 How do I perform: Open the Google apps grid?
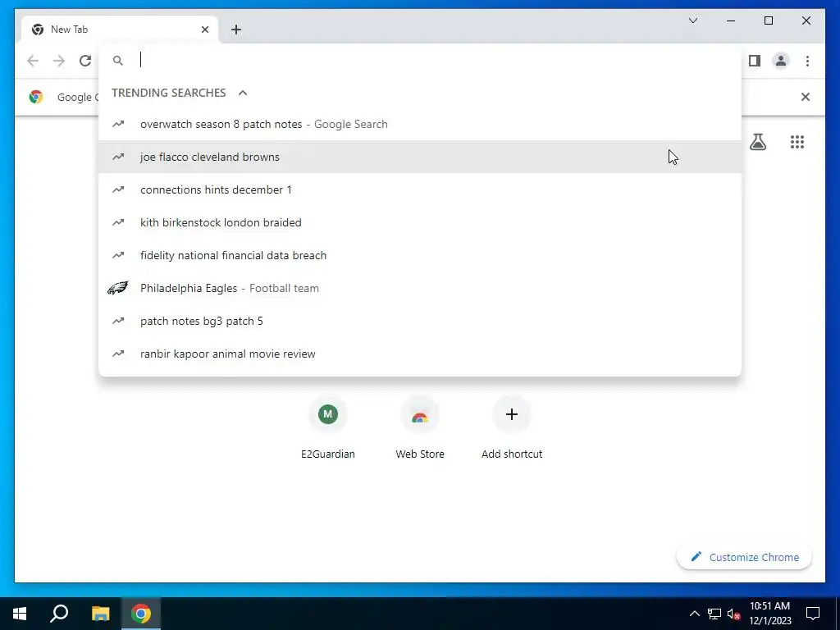[x=797, y=142]
